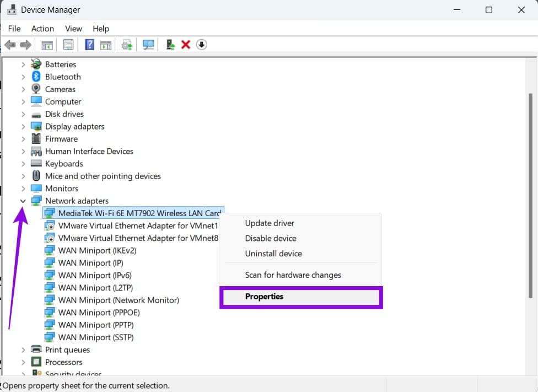Maximize the Device Manager window
Image resolution: width=538 pixels, height=392 pixels.
point(488,10)
